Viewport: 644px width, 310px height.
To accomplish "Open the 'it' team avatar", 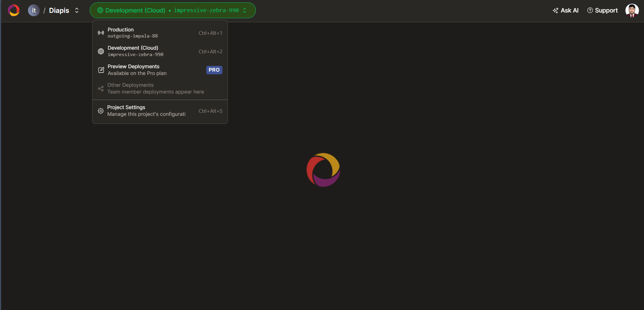I will 34,10.
